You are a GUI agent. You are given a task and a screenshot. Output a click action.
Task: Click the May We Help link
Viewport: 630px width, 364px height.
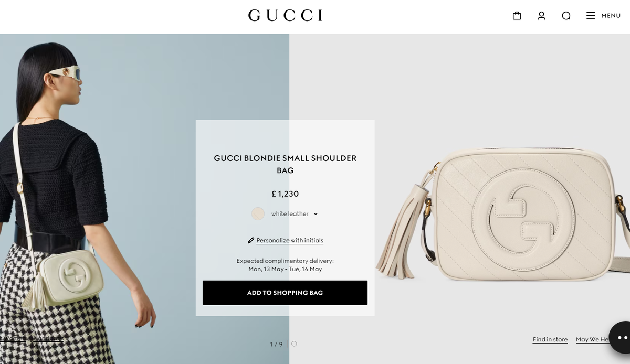click(x=593, y=339)
